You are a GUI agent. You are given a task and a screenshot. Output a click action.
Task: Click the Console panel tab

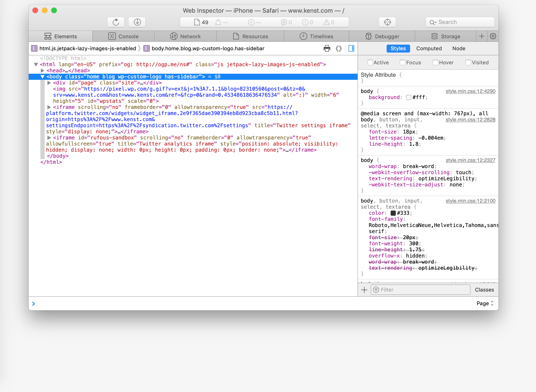click(127, 37)
